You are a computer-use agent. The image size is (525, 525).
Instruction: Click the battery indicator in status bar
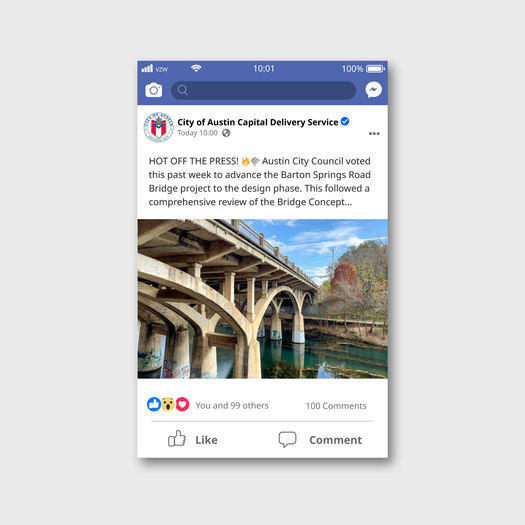tap(375, 69)
